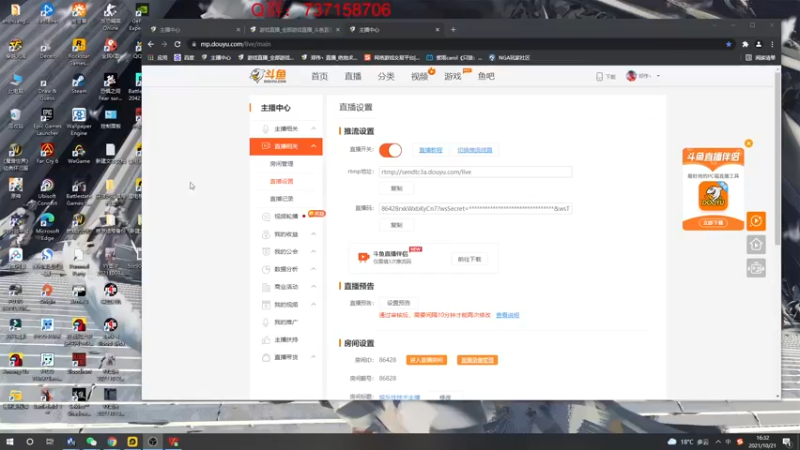Screen dimensions: 800x450
Task: Open Chrome profile icon
Action: tap(759, 44)
